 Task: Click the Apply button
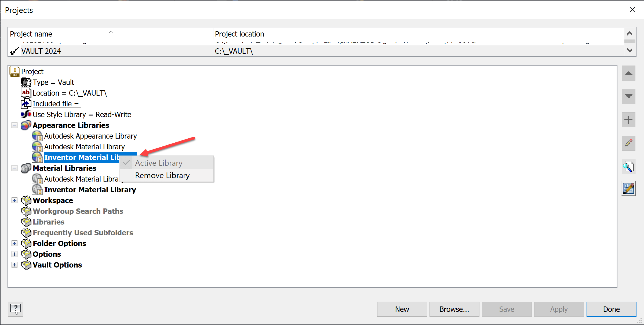[559, 309]
